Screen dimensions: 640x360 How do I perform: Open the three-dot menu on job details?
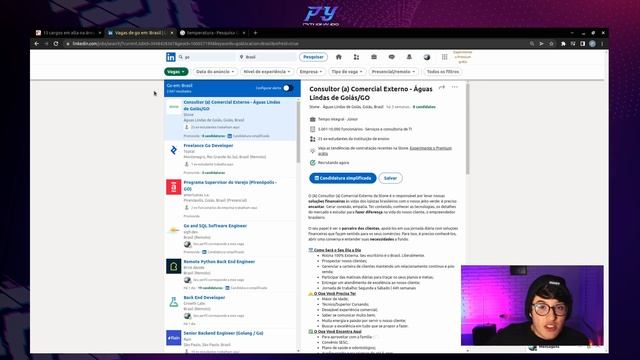click(x=455, y=87)
